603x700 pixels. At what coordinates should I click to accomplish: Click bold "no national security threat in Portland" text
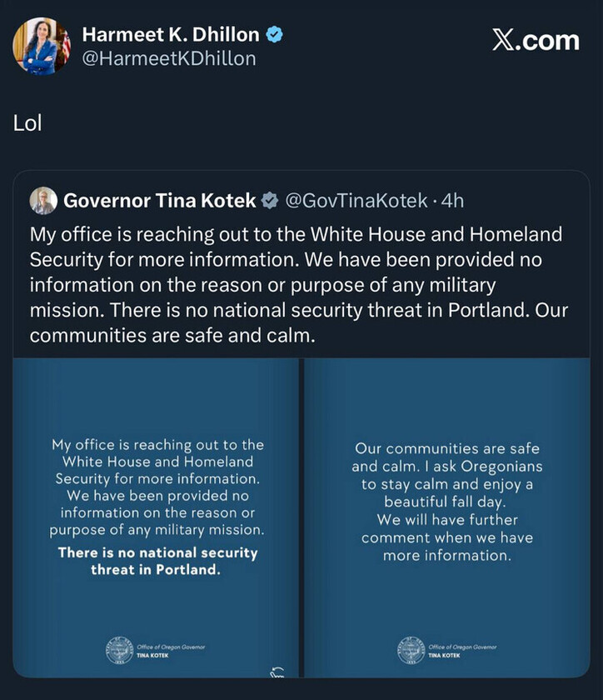pos(157,561)
